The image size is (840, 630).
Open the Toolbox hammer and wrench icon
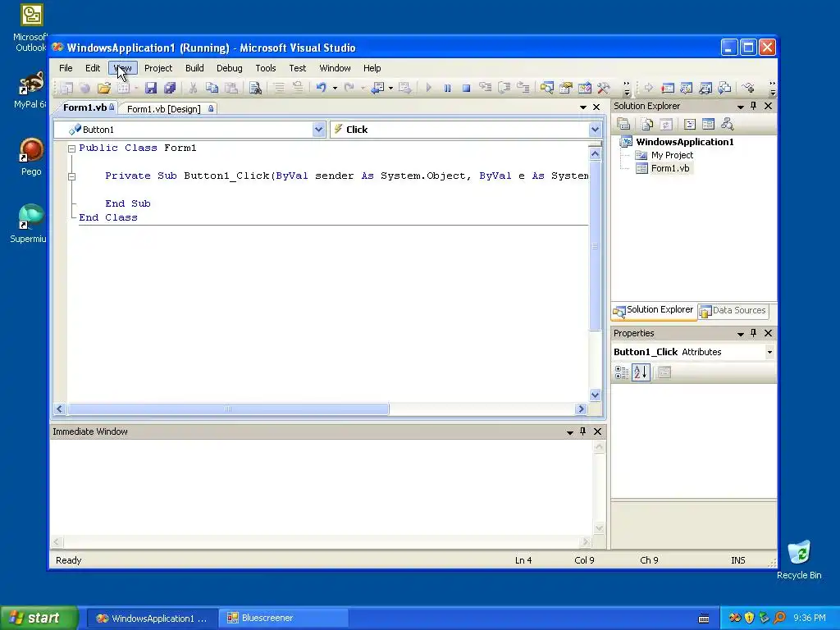tap(603, 87)
